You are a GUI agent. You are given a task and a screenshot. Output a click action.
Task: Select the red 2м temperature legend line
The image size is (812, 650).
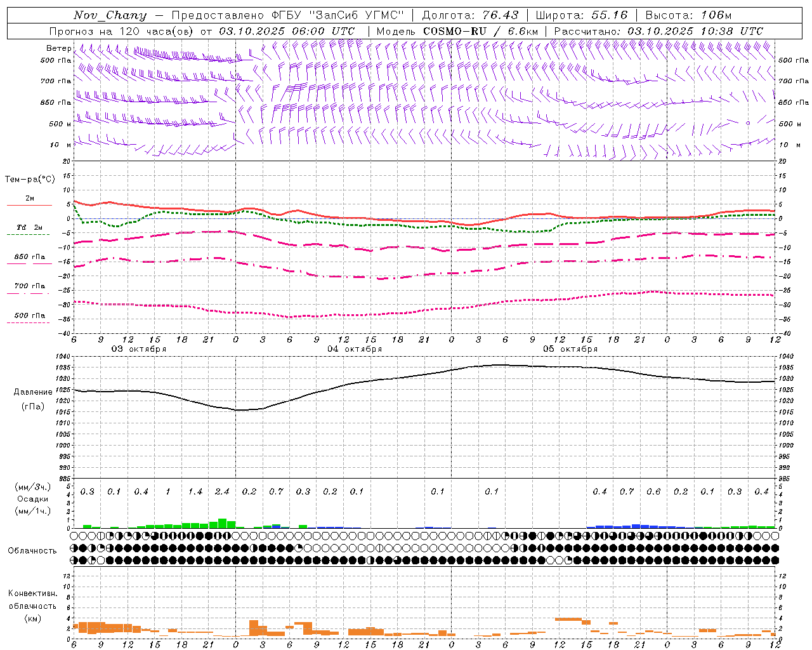[x=29, y=205]
